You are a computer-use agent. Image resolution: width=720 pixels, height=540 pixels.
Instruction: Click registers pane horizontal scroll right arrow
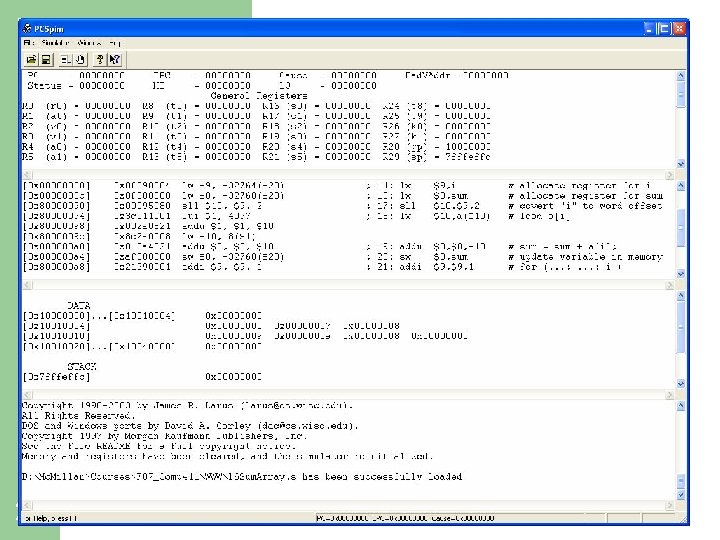tap(669, 175)
